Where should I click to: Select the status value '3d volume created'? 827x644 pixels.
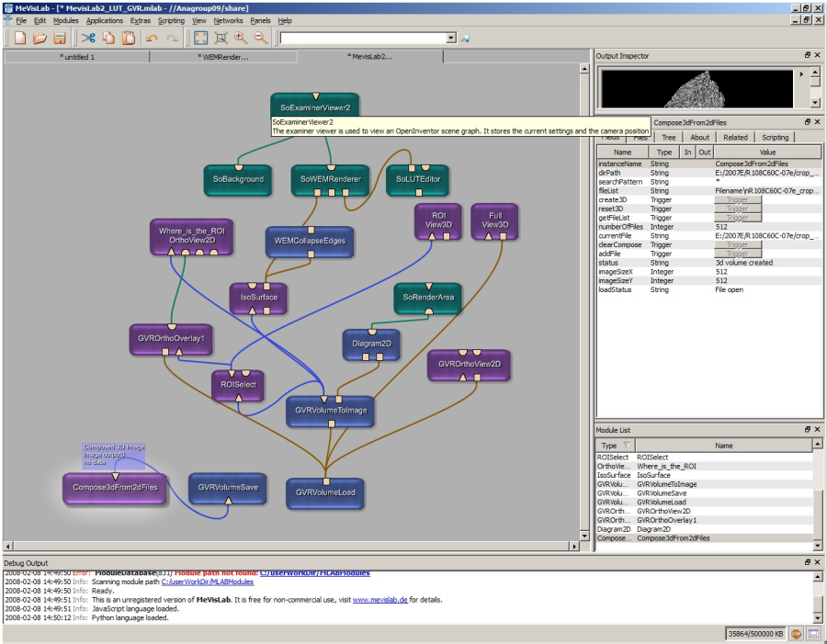(767, 263)
